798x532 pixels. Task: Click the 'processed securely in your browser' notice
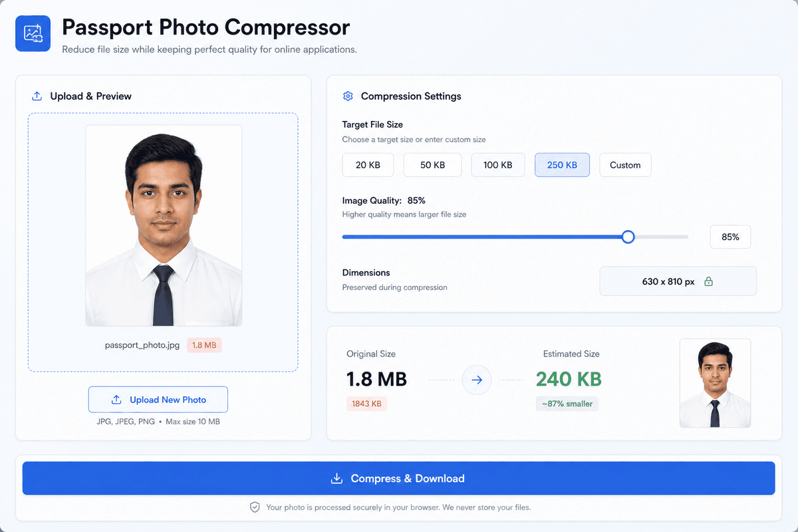[398, 507]
